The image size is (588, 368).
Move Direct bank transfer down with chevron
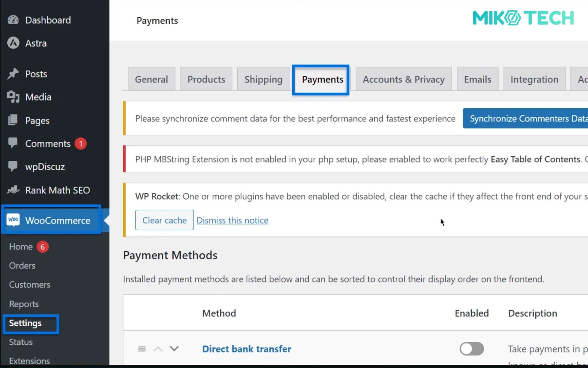pyautogui.click(x=174, y=349)
